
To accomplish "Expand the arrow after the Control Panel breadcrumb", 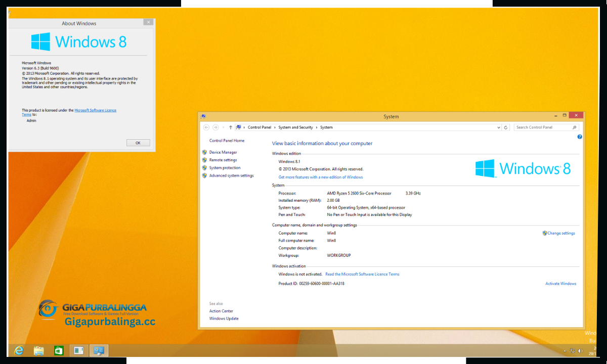I will 275,127.
